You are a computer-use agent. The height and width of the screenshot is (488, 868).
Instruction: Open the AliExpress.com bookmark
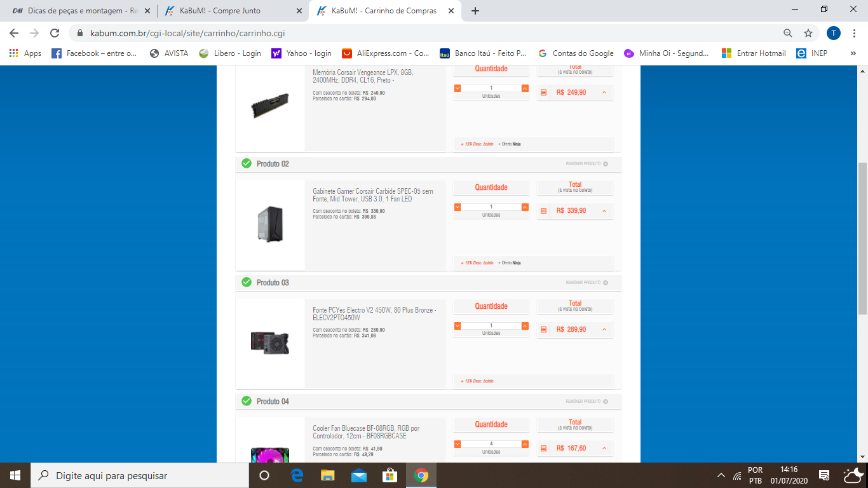click(x=386, y=53)
